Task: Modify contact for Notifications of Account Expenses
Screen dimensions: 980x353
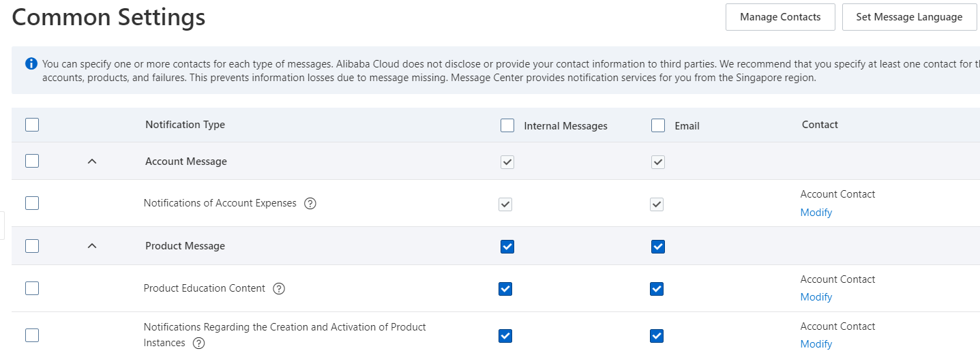Action: 816,213
